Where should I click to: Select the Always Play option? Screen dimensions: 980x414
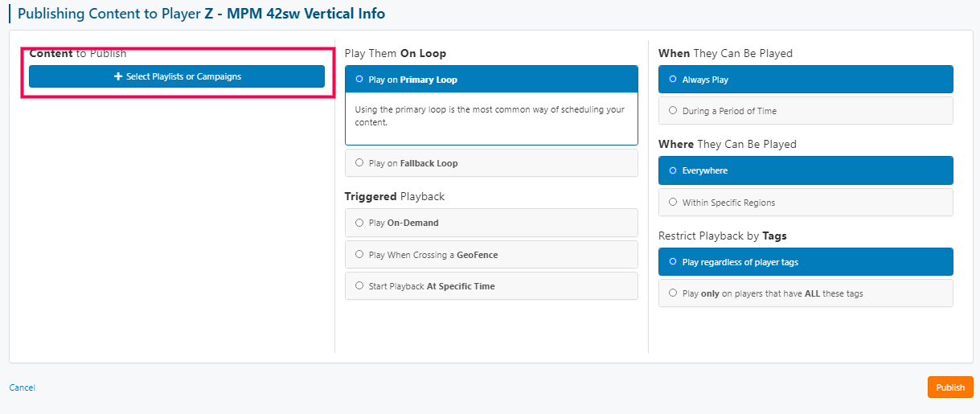(806, 80)
